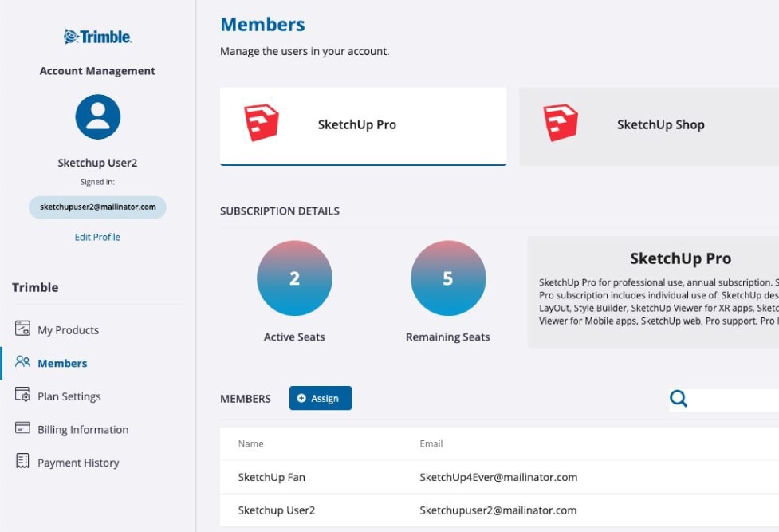This screenshot has width=779, height=532.
Task: Click the Plan Settings gear icon
Action: click(22, 395)
